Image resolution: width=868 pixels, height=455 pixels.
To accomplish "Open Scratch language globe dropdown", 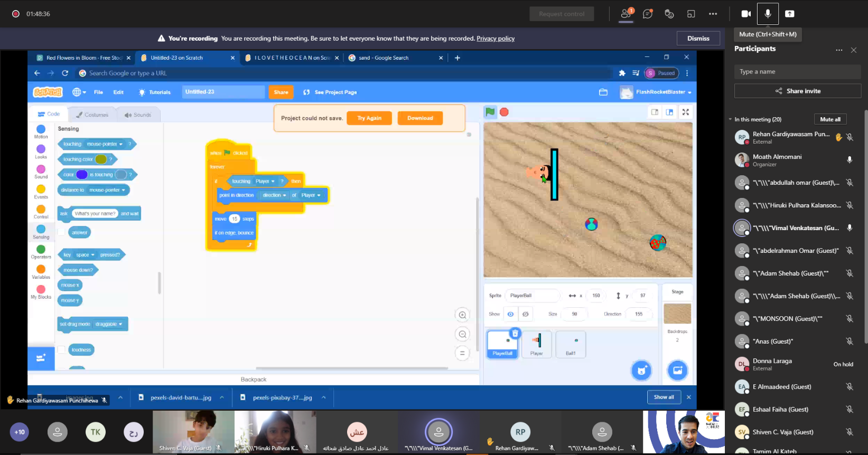I will pyautogui.click(x=79, y=92).
